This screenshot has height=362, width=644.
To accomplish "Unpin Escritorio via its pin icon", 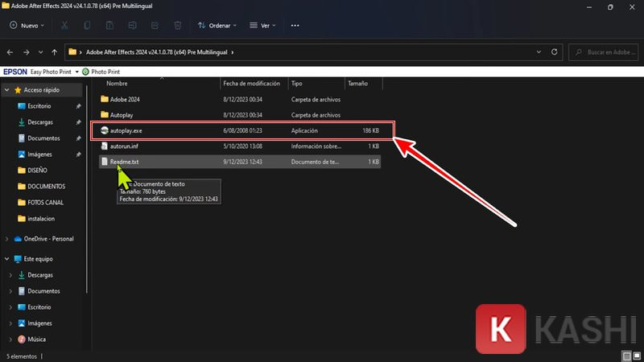I will click(78, 106).
